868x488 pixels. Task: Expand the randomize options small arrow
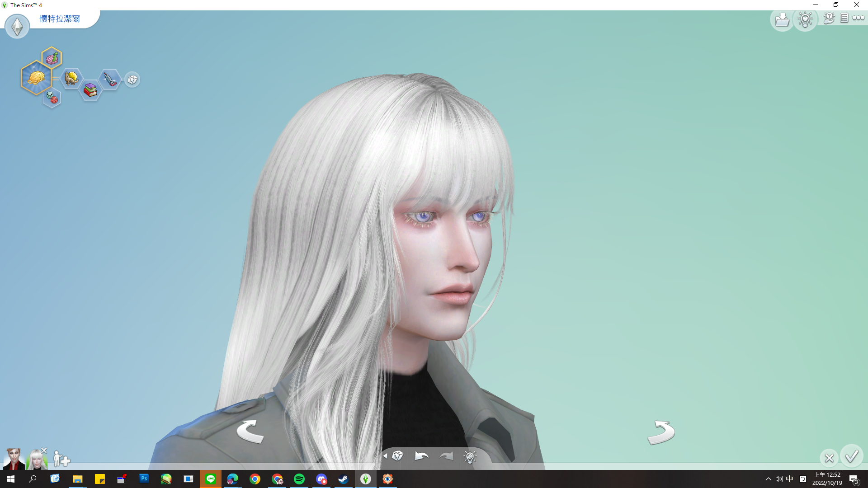[385, 456]
